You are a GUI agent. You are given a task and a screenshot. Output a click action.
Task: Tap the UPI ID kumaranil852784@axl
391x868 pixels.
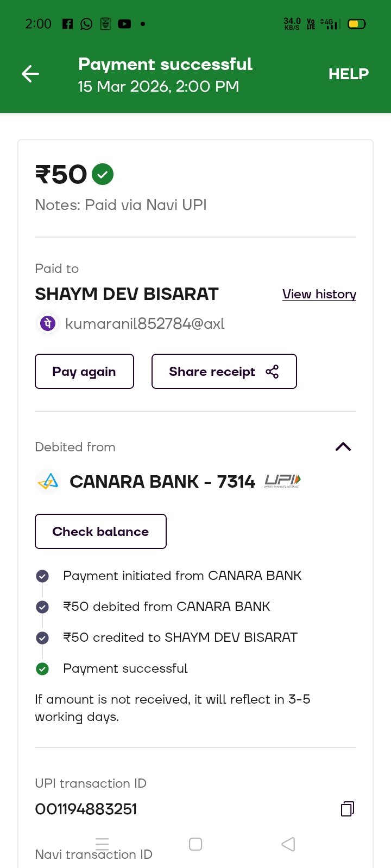(144, 324)
